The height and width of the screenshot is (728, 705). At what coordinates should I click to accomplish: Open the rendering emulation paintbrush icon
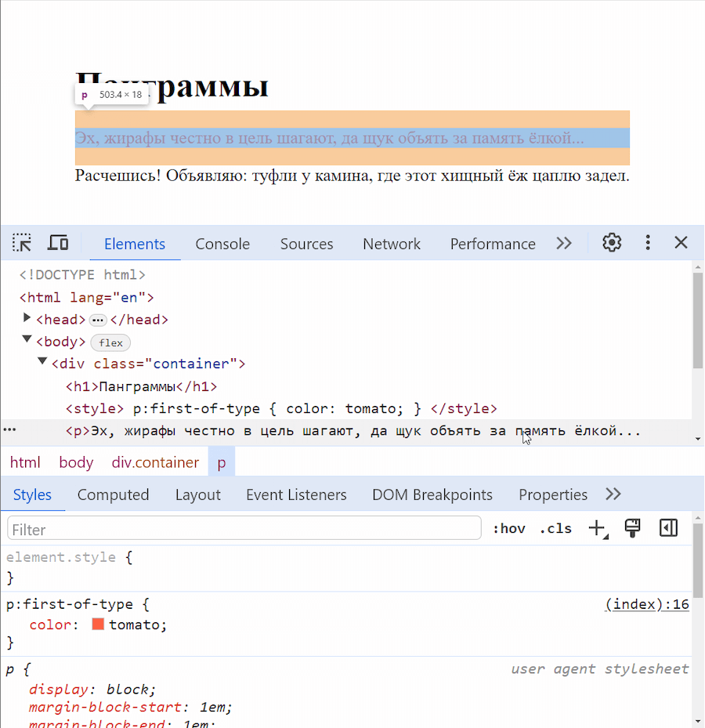(633, 528)
